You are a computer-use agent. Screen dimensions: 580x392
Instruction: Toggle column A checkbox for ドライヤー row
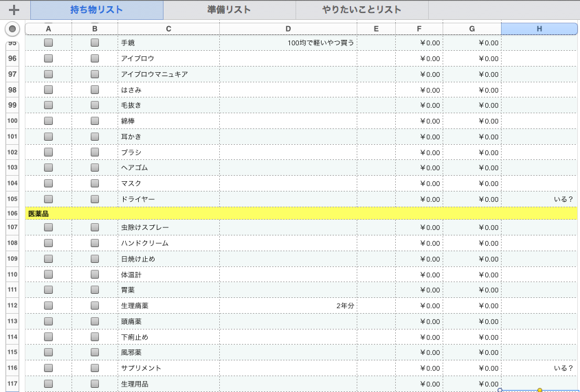[x=48, y=199]
